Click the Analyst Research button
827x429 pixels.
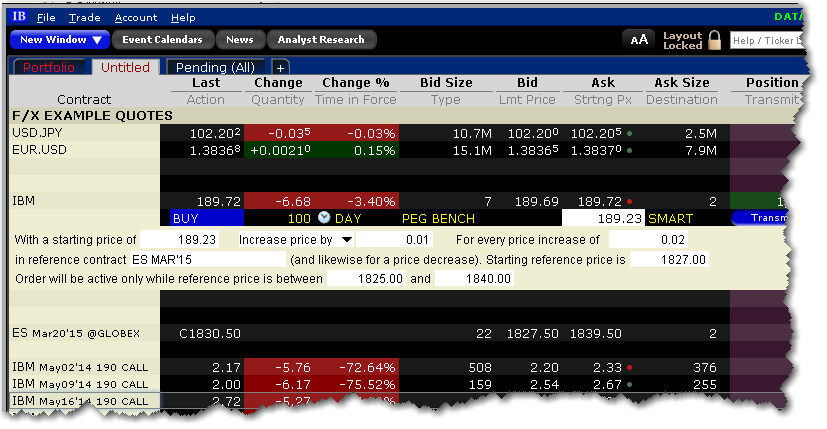[322, 40]
